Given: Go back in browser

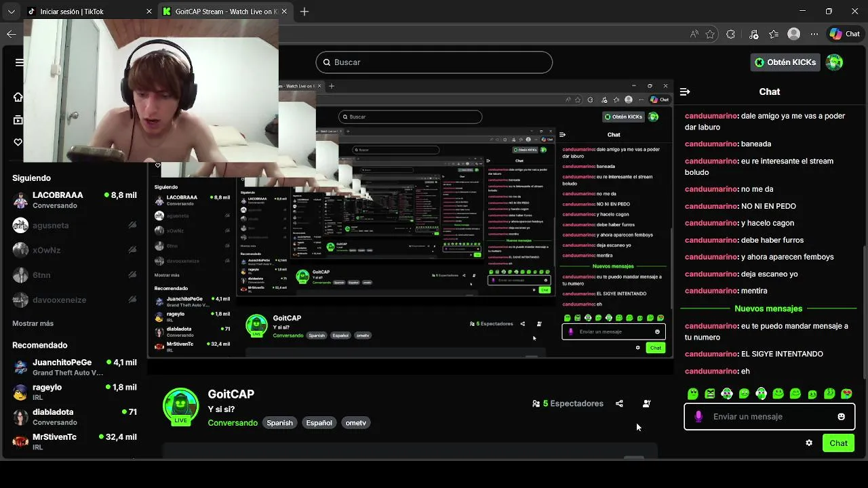Looking at the screenshot, I should (x=12, y=34).
